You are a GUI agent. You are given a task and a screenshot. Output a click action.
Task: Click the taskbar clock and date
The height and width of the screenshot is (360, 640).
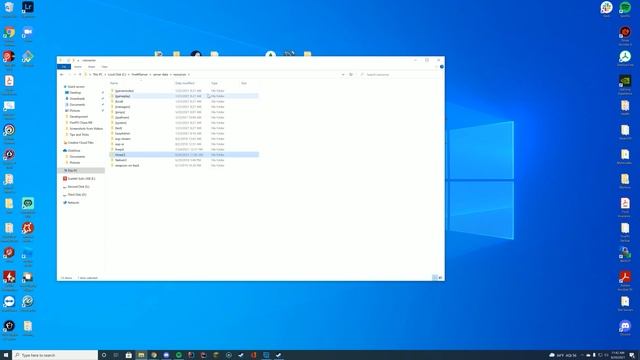(618, 355)
